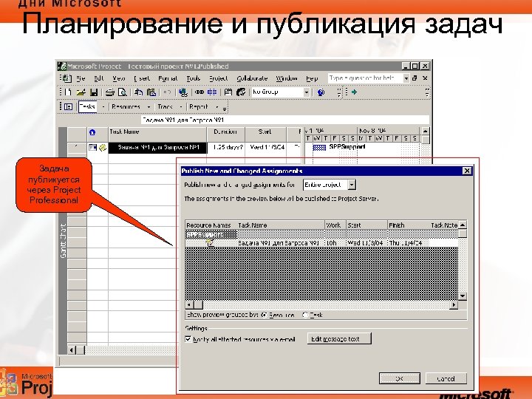This screenshot has height=399, width=532.
Task: Open the help question box dropdown arrow
Action: point(406,78)
